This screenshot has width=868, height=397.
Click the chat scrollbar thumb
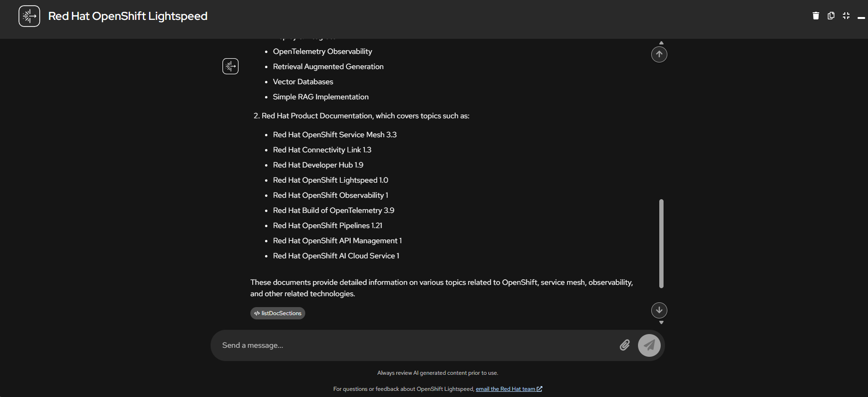(661, 244)
